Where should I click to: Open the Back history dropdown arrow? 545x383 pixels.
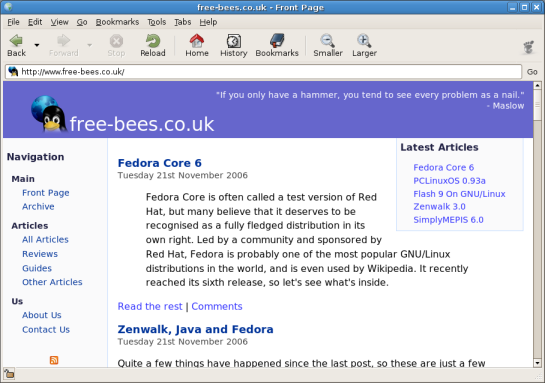[36, 45]
